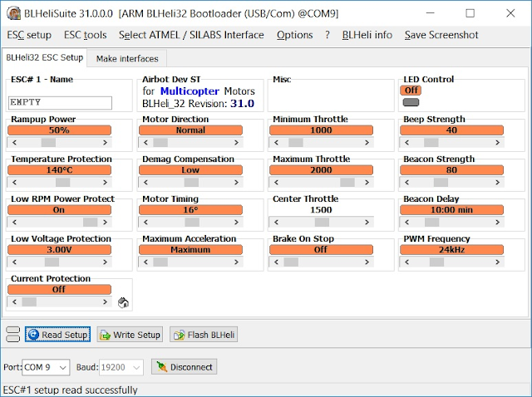Image resolution: width=532 pixels, height=397 pixels.
Task: Click the Disconnect button
Action: click(185, 367)
